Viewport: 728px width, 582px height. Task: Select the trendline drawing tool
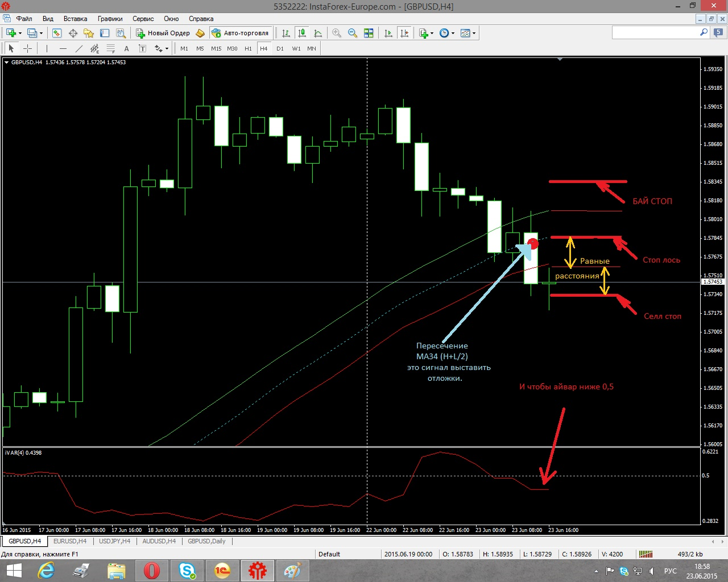(x=78, y=48)
